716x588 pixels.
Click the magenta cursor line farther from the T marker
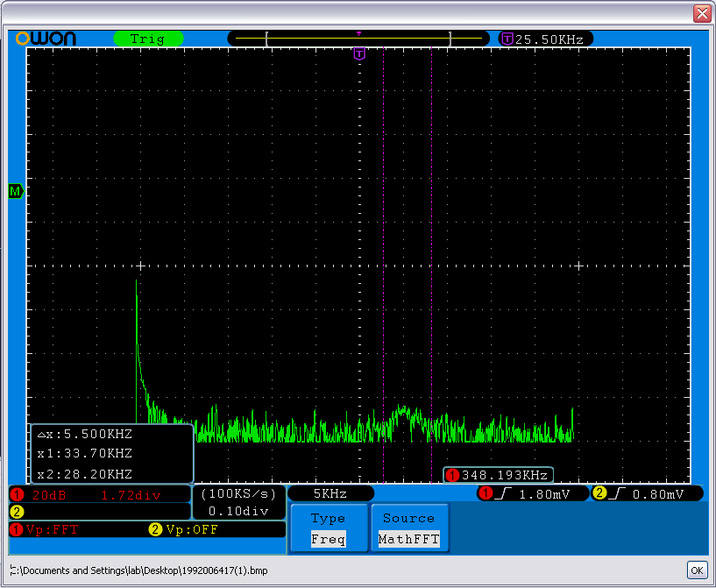coord(431,265)
